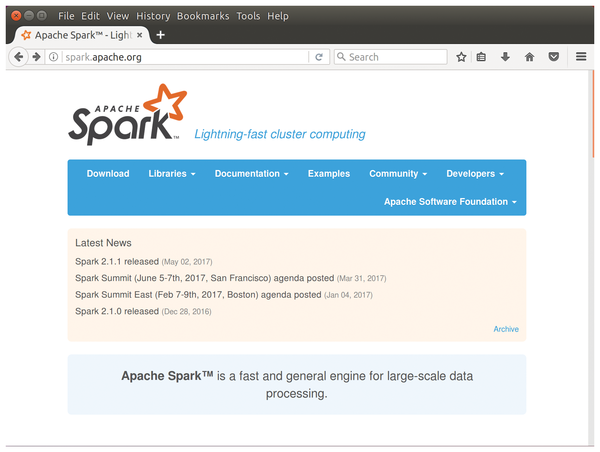Show site information via the info icon

coord(54,57)
